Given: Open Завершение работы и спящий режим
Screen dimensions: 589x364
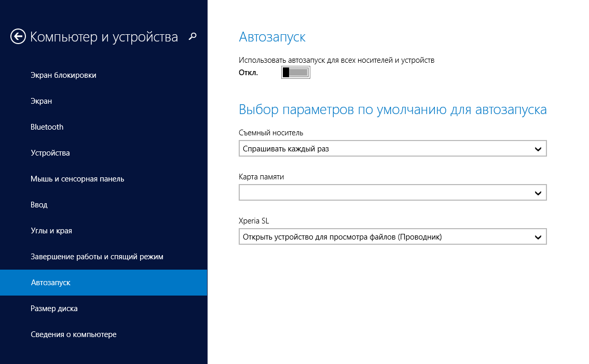Looking at the screenshot, I should (x=97, y=257).
